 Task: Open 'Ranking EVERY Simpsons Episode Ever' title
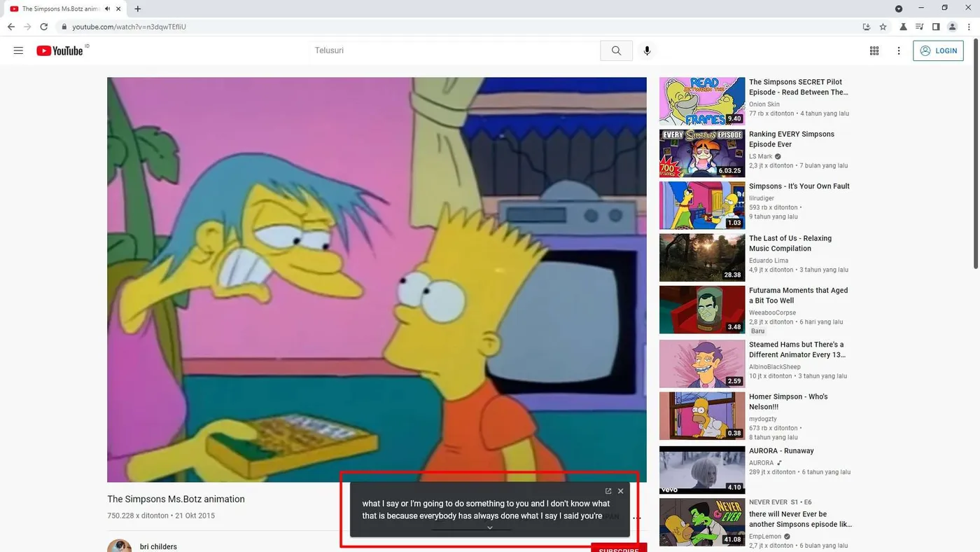tap(792, 139)
